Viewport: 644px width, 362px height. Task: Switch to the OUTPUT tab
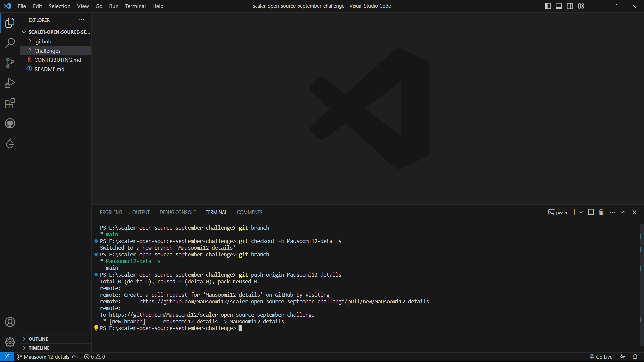point(141,212)
